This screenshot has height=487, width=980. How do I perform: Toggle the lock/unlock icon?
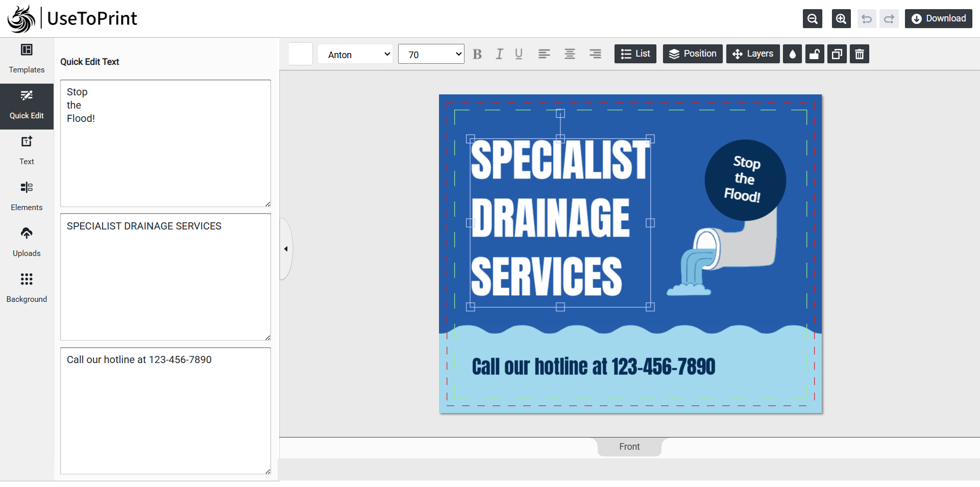[815, 54]
